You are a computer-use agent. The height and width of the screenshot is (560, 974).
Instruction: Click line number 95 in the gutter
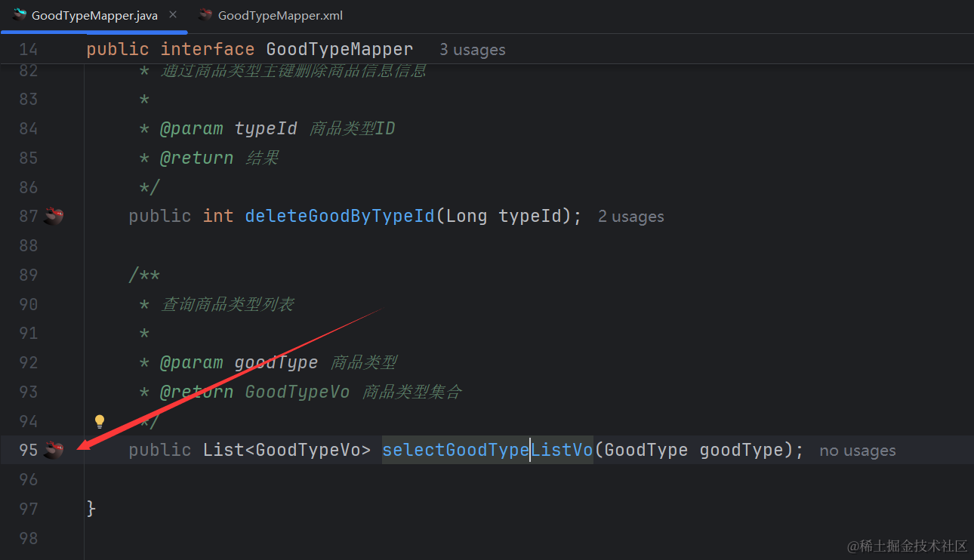28,450
